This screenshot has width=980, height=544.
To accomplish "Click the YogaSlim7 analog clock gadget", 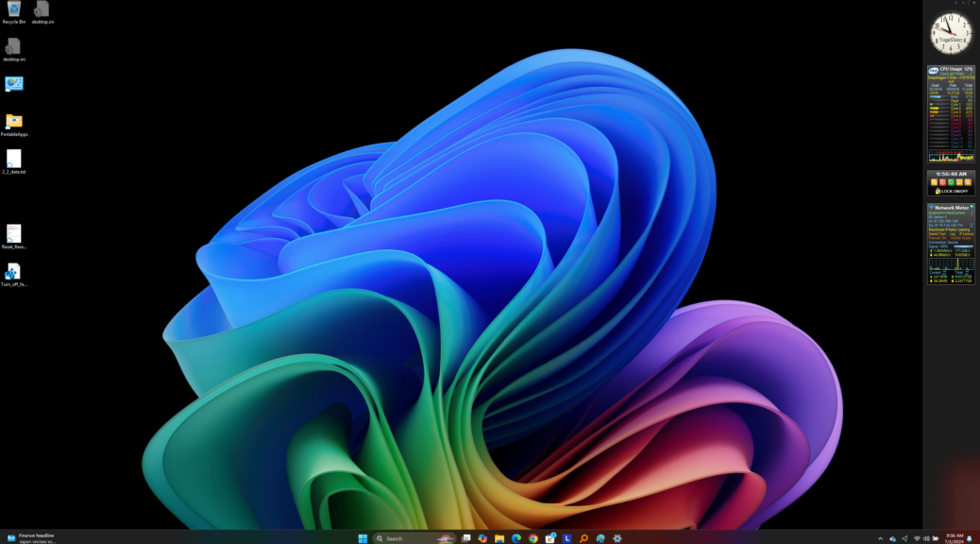I will 952,34.
